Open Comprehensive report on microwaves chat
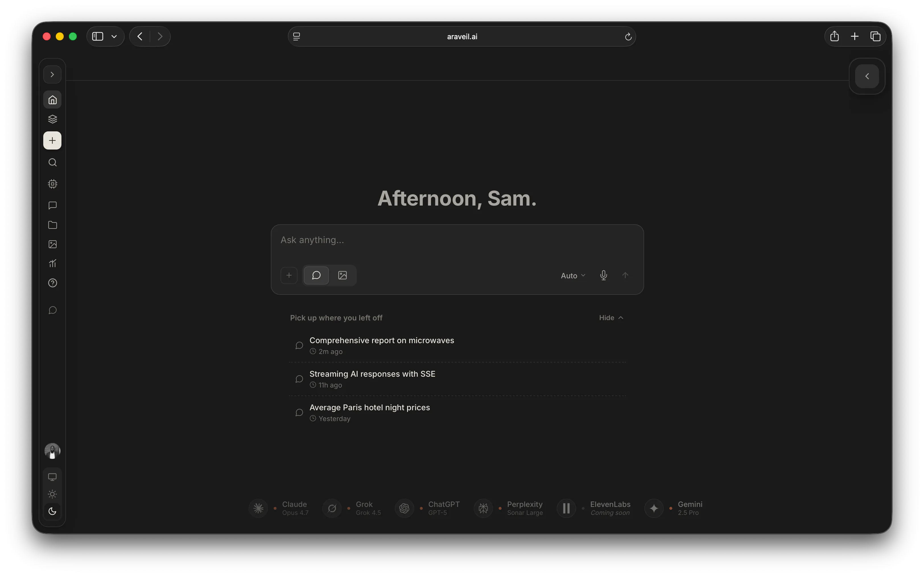The height and width of the screenshot is (576, 924). pyautogui.click(x=457, y=345)
